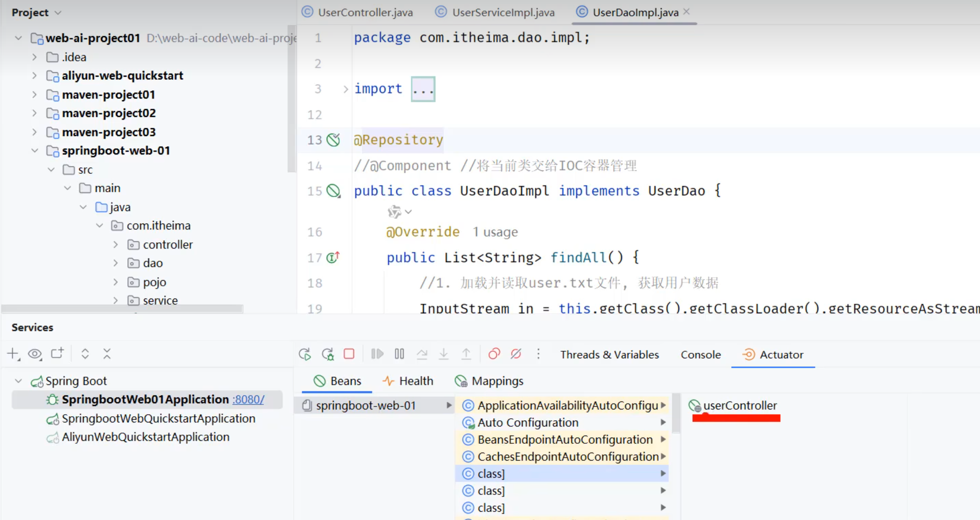Select the userController bean

coord(739,406)
